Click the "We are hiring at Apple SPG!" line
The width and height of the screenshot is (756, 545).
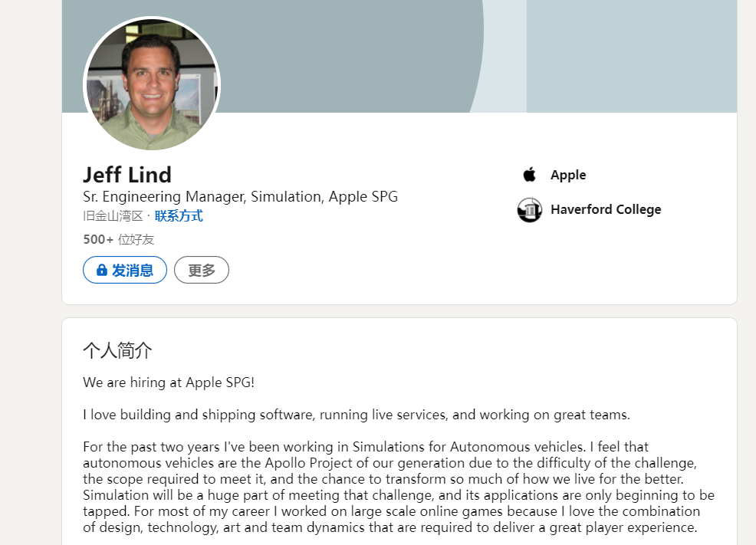click(169, 382)
